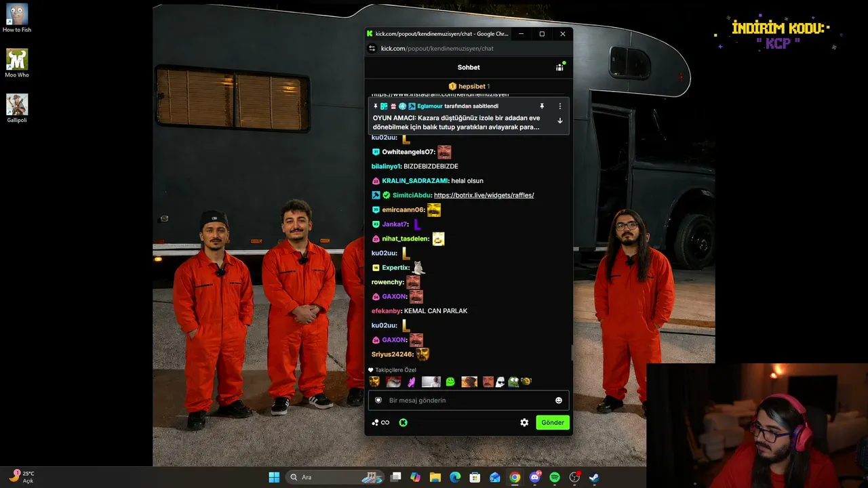
Task: Select the purple emote in quick emotes
Action: [x=412, y=382]
